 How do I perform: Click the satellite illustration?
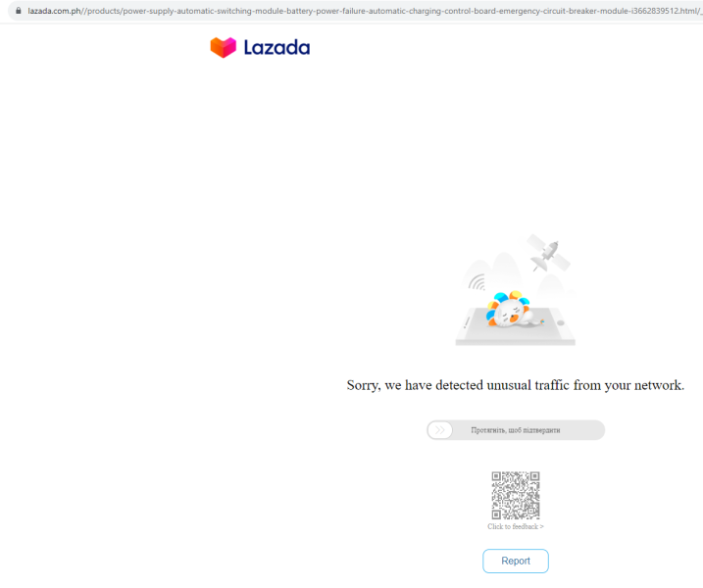(x=548, y=253)
